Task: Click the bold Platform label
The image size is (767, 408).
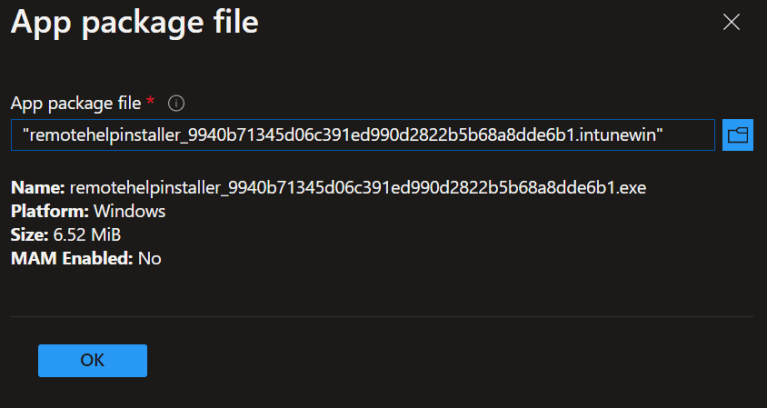Action: (46, 212)
